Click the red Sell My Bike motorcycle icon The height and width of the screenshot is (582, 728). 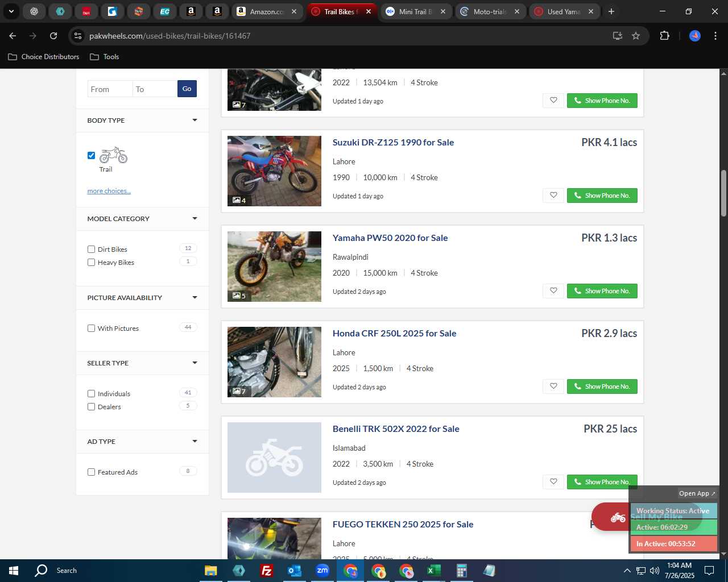pos(618,517)
